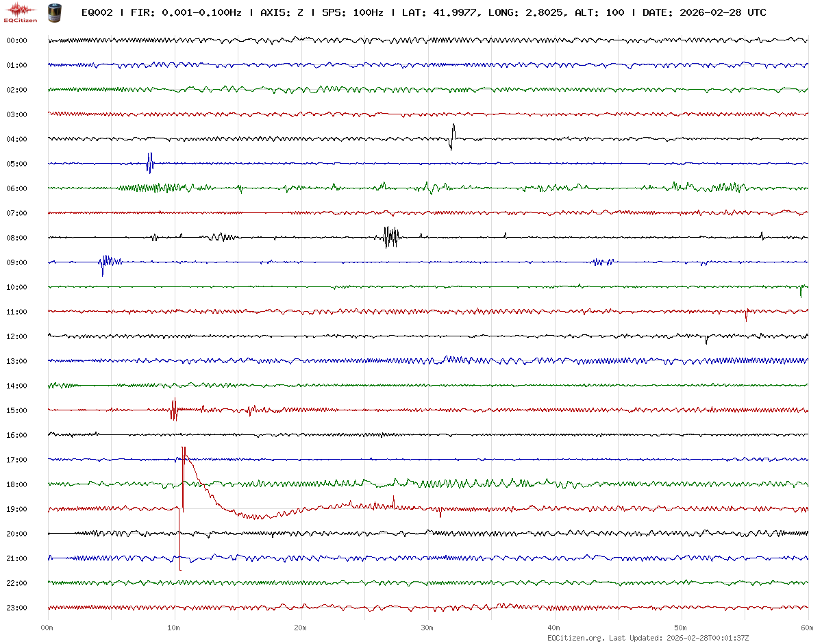Click the FIR 0.001-0.100Hz filter label
This screenshot has height=644, width=822.
coord(186,13)
